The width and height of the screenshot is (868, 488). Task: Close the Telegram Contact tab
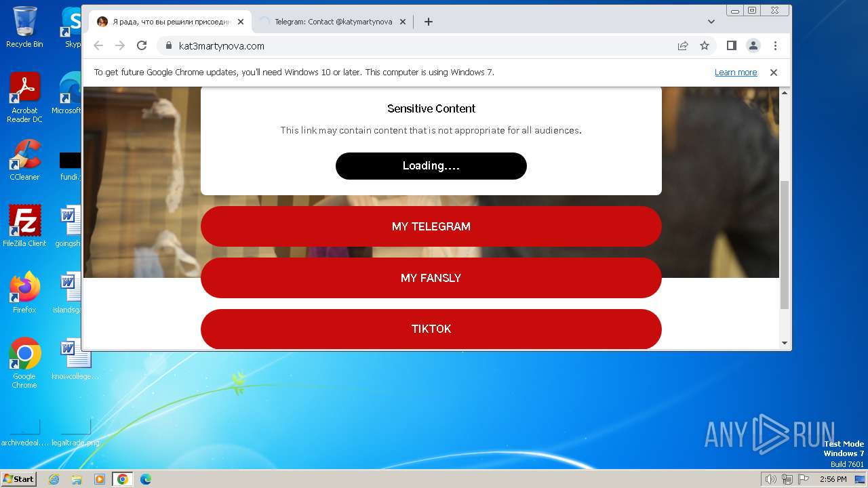click(x=402, y=22)
